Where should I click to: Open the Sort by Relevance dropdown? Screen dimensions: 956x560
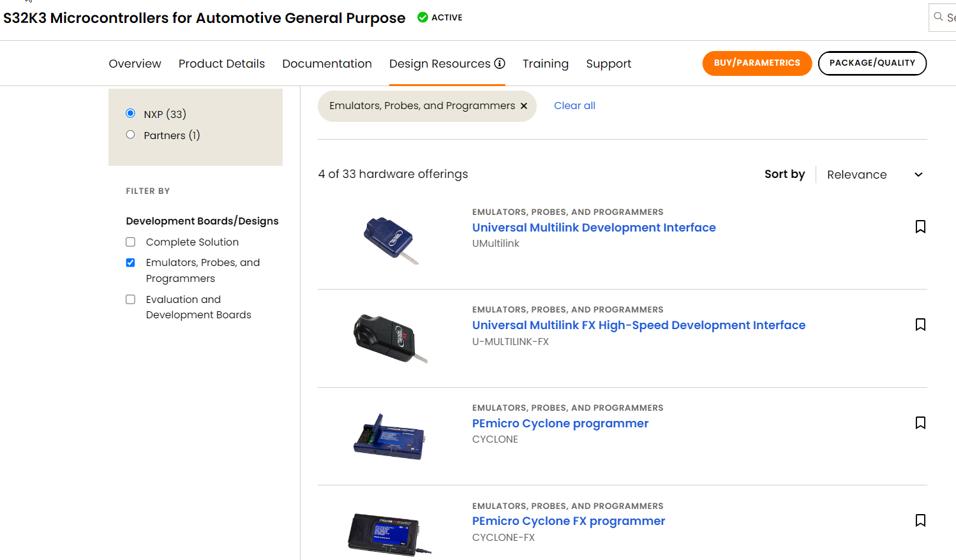tap(873, 175)
